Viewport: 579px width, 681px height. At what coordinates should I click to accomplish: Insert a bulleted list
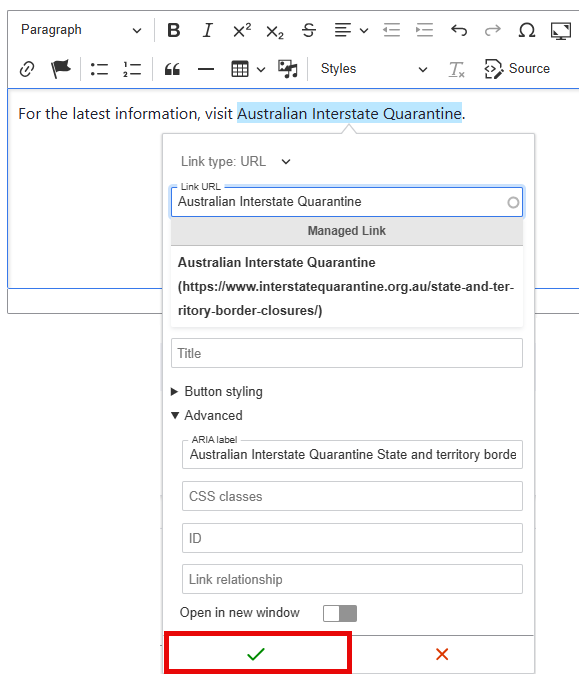99,69
